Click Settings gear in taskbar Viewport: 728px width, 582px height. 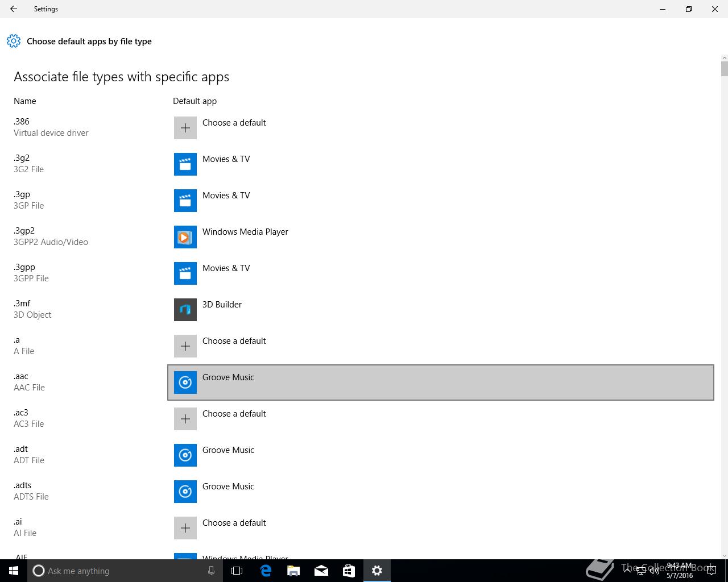tap(377, 571)
